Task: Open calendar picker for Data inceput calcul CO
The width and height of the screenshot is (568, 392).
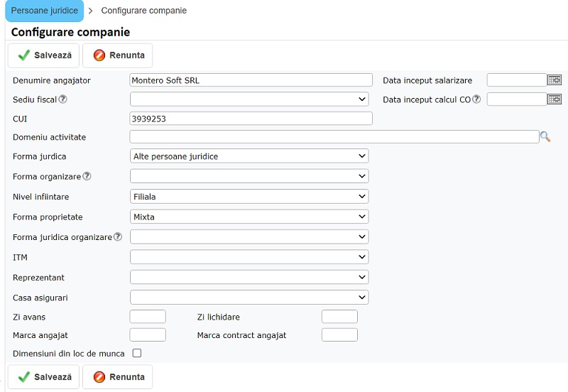Action: [x=555, y=99]
